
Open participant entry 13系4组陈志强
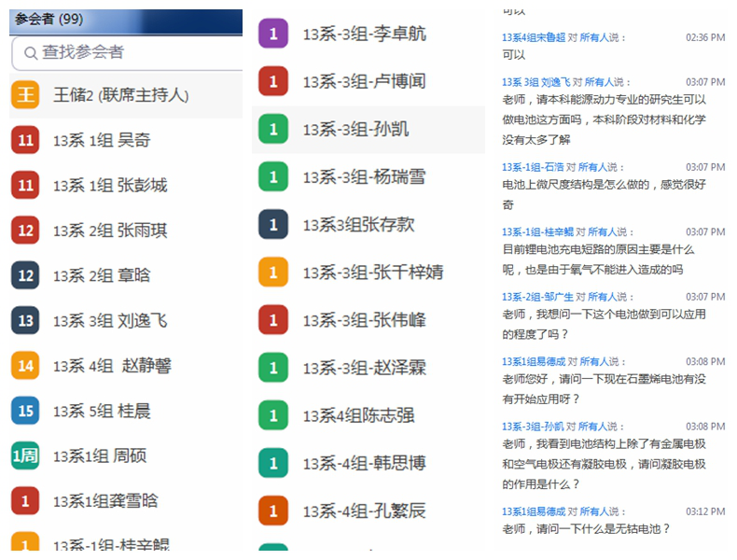click(x=358, y=415)
